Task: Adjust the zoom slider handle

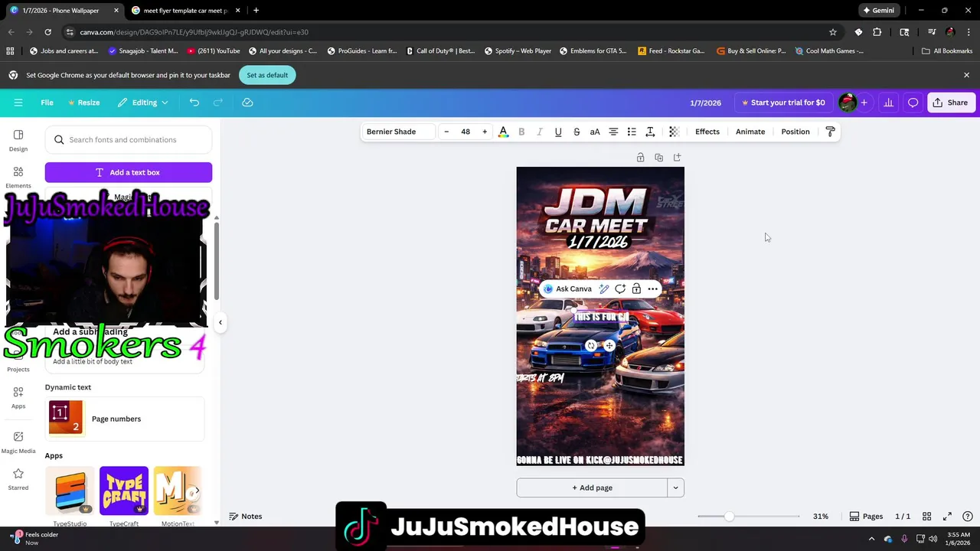Action: coord(729,517)
